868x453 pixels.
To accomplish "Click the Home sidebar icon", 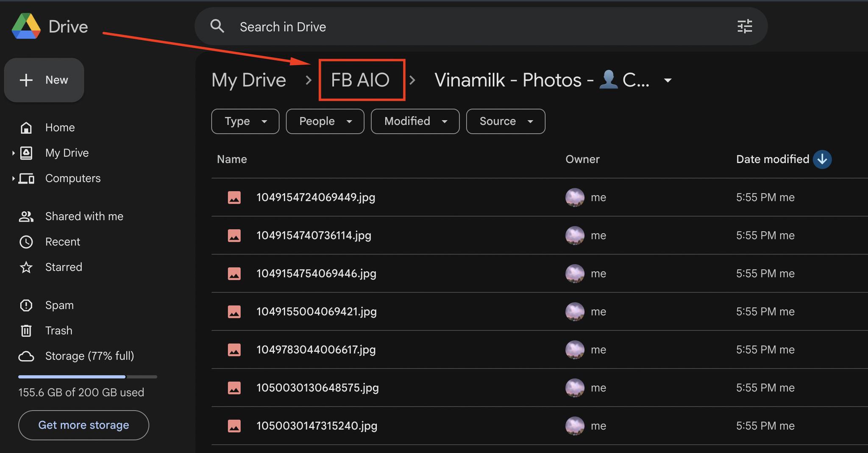I will (x=26, y=127).
